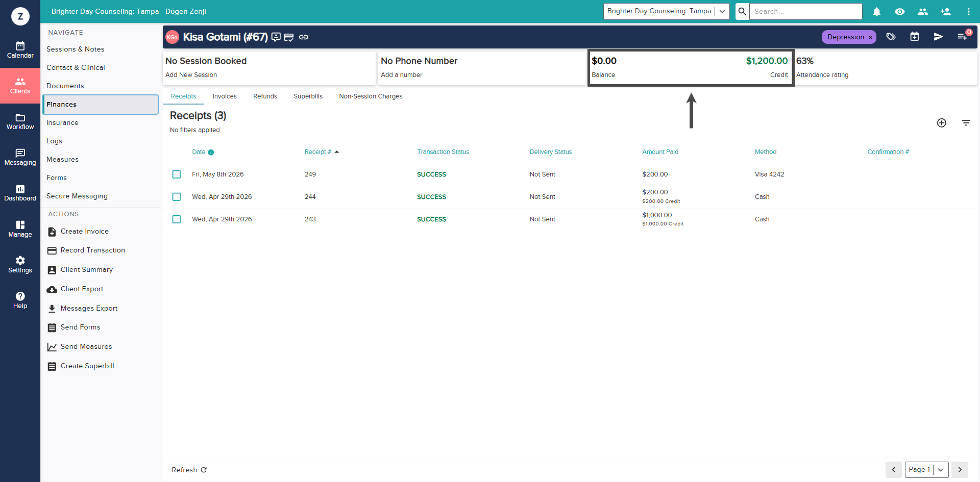Open Settings gear in sidebar

[x=20, y=265]
